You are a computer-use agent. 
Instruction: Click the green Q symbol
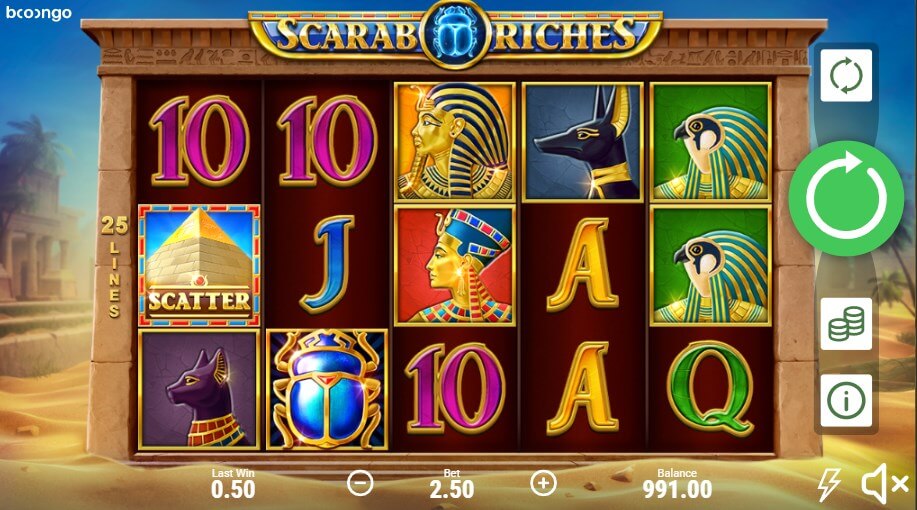(x=710, y=388)
